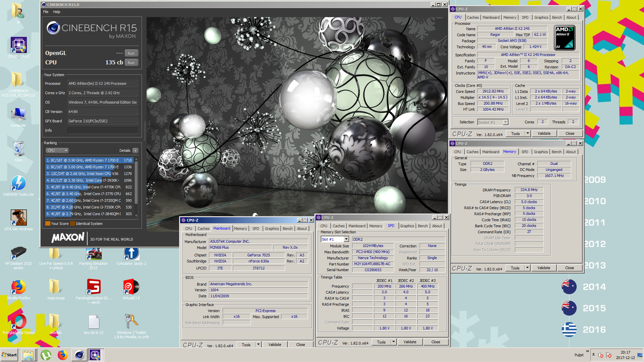Open Tools dropdown arrow in Mainboard CPU-Z

coord(258,345)
